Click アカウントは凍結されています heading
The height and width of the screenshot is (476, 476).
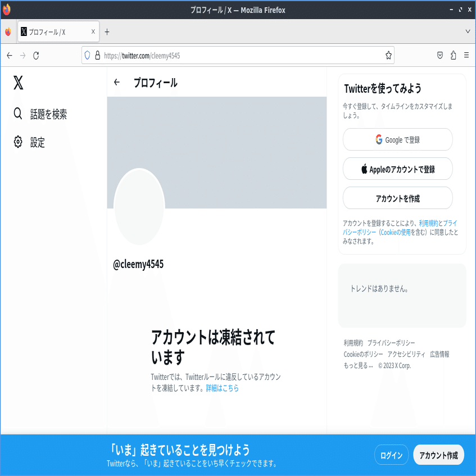pyautogui.click(x=213, y=347)
